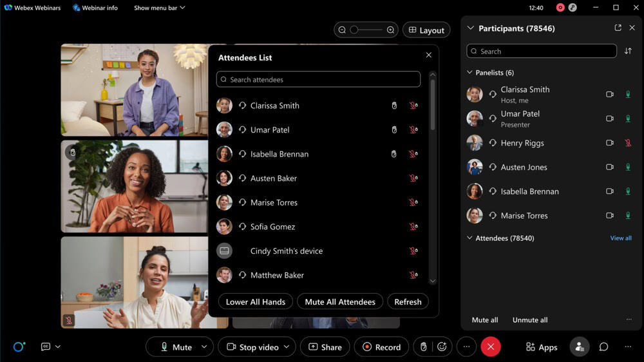
Task: Sort the participants list
Action: 628,51
